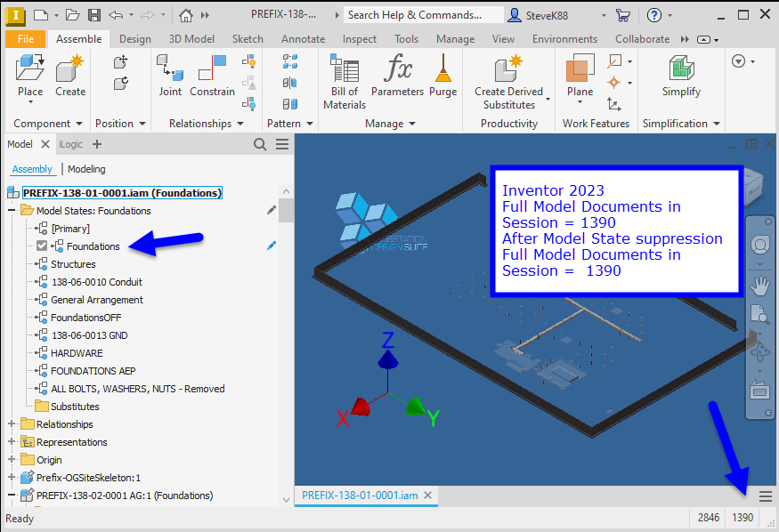Expand the Prefix-OGSiteSkeleton:1 node
779x532 pixels.
point(12,477)
